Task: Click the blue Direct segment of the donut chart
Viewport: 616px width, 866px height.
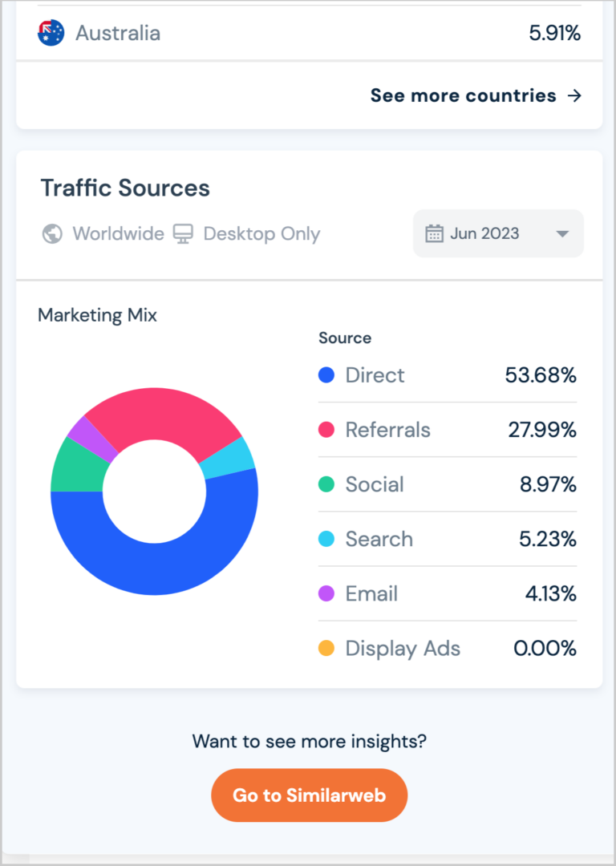Action: tap(160, 569)
